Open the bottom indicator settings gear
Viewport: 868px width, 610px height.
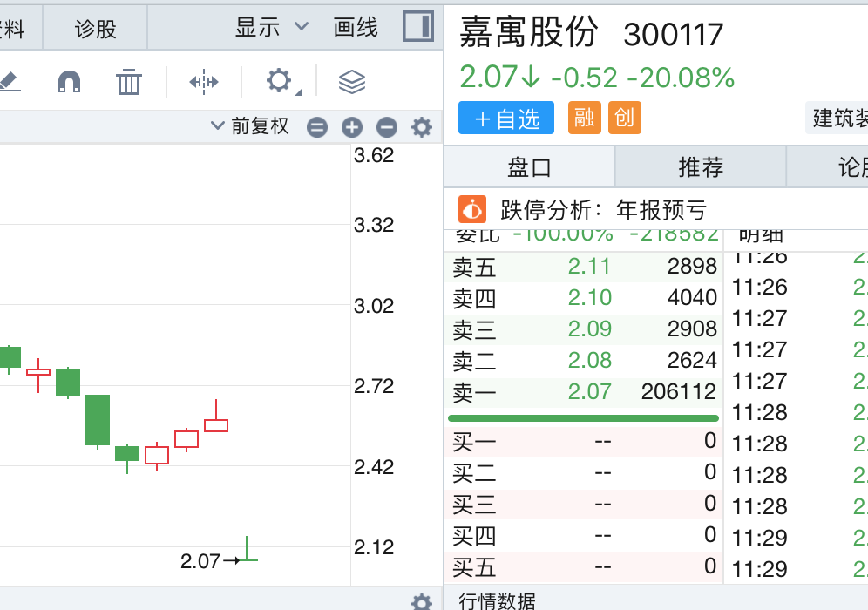(422, 601)
